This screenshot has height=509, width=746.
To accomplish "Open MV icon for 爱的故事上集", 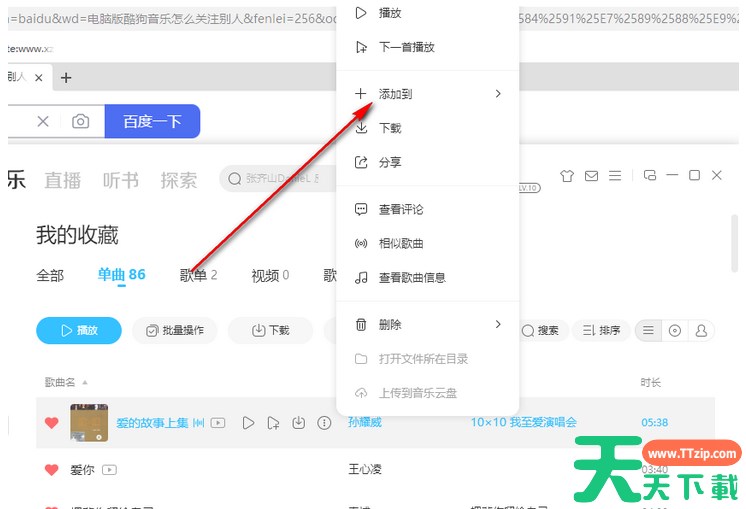I will click(x=218, y=423).
